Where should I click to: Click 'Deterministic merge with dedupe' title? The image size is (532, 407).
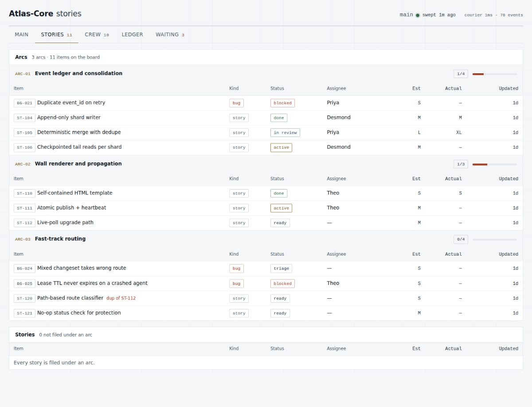coord(79,132)
